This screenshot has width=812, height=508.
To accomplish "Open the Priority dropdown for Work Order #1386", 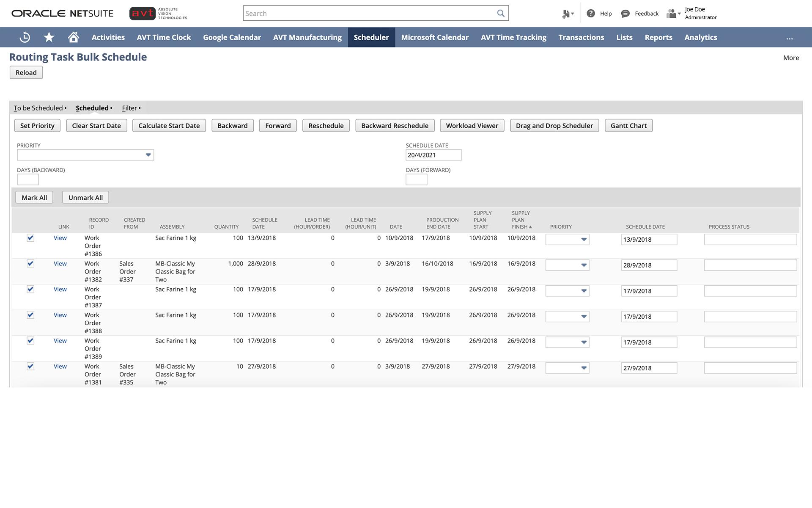I will tap(584, 240).
